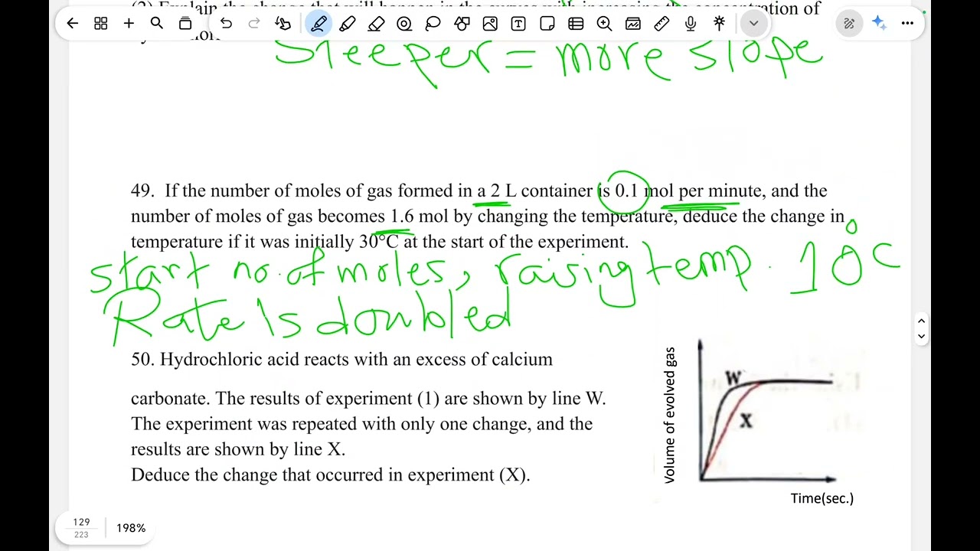Jump to previous page with up chevron
Image resolution: width=980 pixels, height=551 pixels.
(x=922, y=321)
